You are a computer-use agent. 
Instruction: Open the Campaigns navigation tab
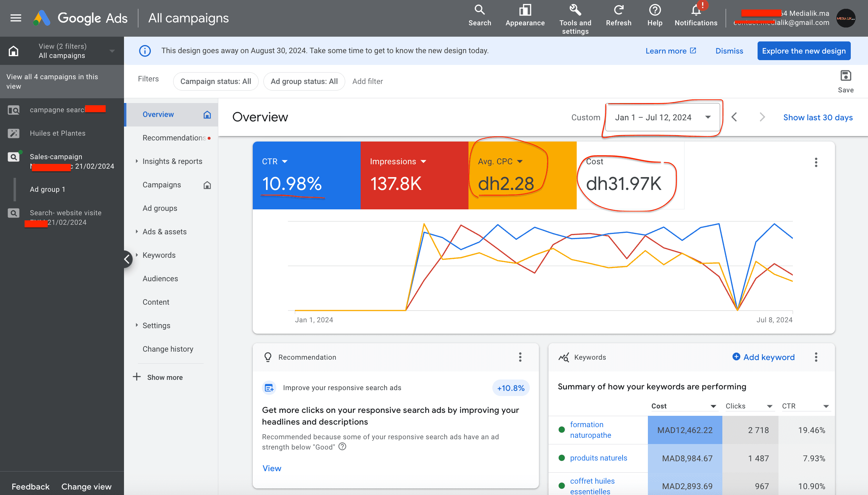point(162,185)
